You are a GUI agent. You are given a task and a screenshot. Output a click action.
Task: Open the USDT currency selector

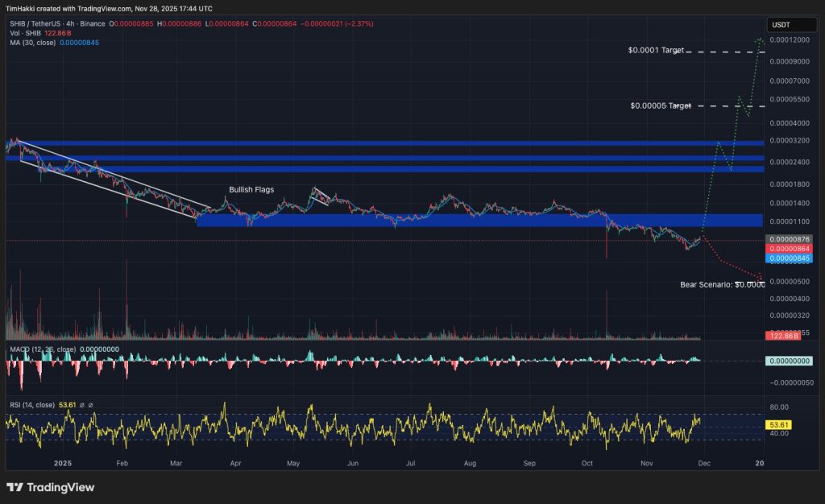(780, 25)
